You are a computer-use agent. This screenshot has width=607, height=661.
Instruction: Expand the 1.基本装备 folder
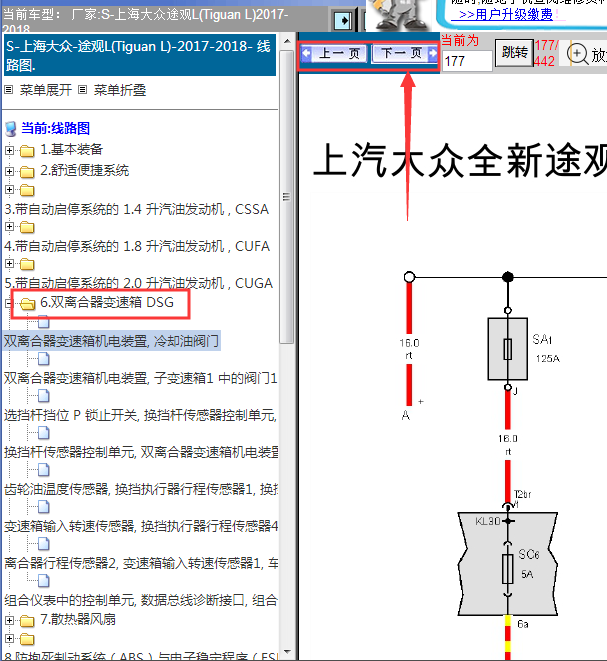click(9, 150)
